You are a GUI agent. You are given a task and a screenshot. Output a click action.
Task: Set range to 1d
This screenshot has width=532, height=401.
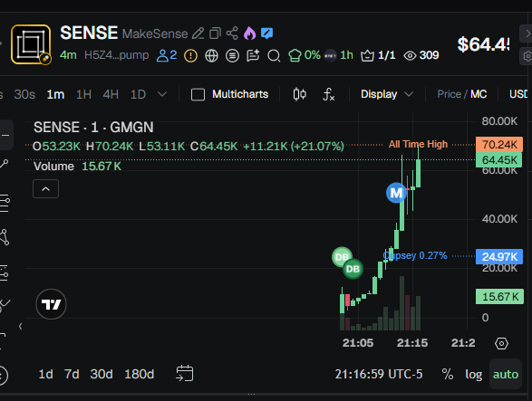point(45,374)
